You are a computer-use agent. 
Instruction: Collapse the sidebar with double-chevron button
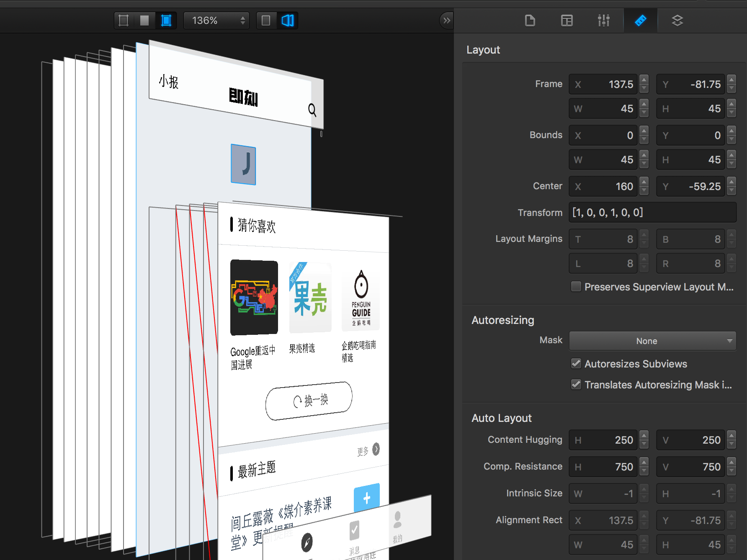point(446,21)
